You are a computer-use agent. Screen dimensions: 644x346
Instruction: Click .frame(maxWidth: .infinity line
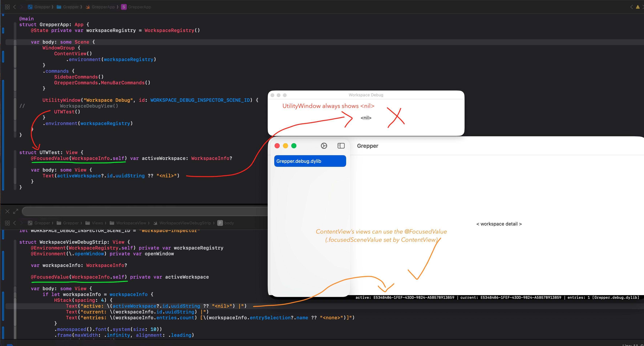[124, 335]
